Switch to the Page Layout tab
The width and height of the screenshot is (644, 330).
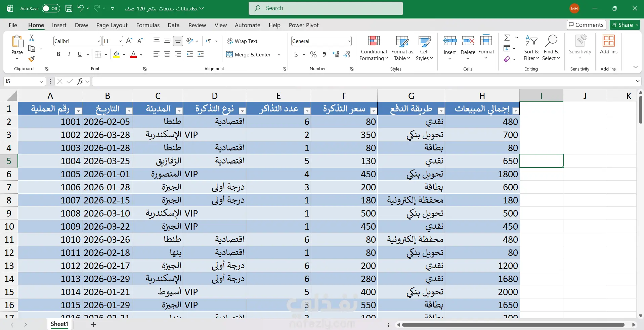click(x=112, y=25)
